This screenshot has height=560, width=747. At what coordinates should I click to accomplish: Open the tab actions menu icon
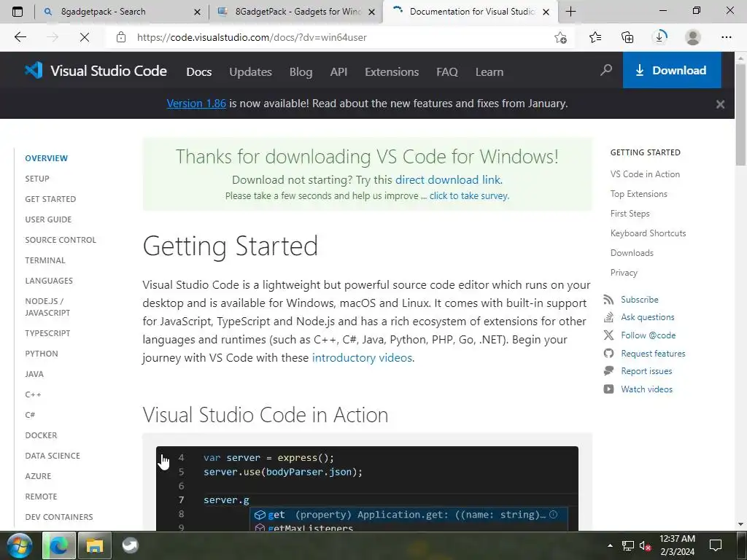tap(18, 12)
